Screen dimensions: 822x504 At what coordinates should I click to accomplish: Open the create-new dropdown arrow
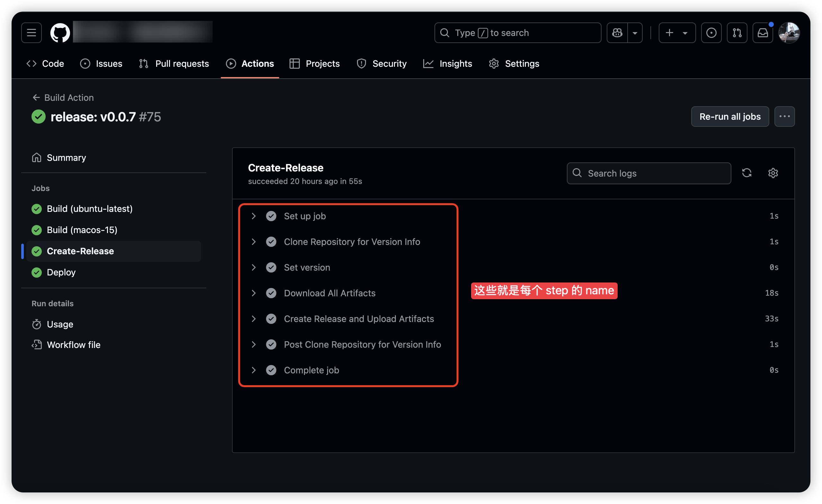685,32
